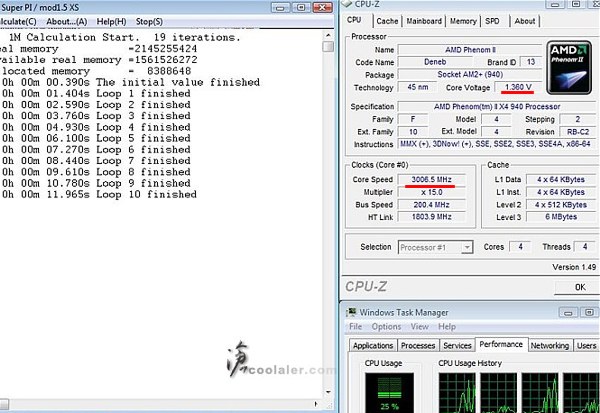Screen dimensions: 600x413
Task: Open the About...(A) menu in Super PI
Action: [67, 22]
